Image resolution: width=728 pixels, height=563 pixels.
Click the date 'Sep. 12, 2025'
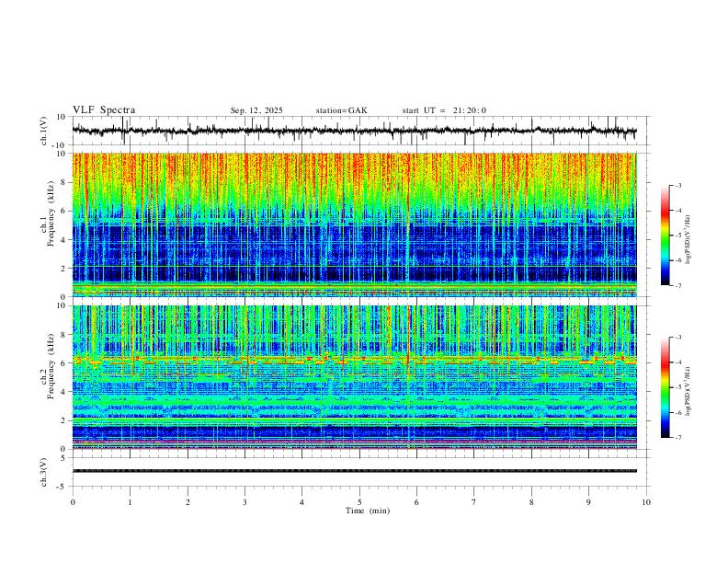pos(256,110)
